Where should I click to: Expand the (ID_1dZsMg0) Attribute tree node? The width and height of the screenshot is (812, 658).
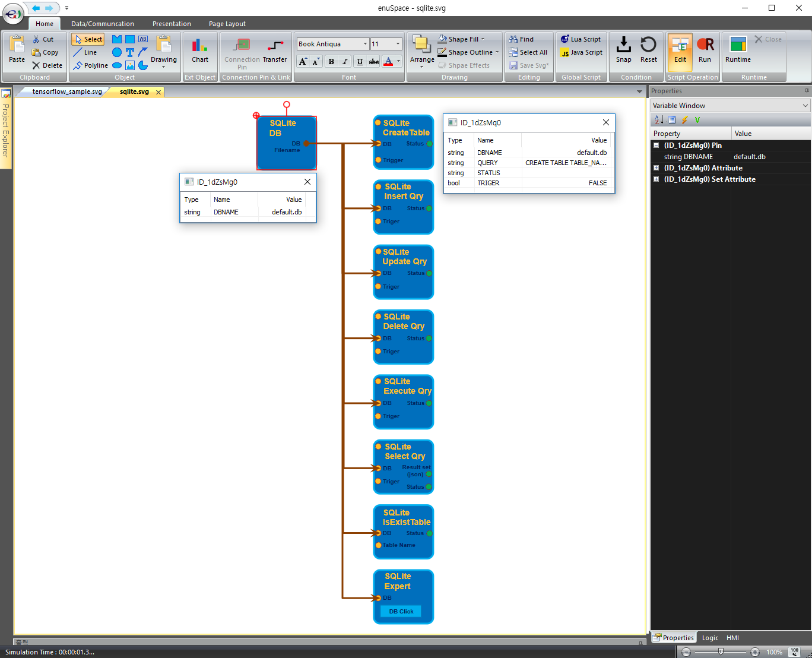pos(656,168)
